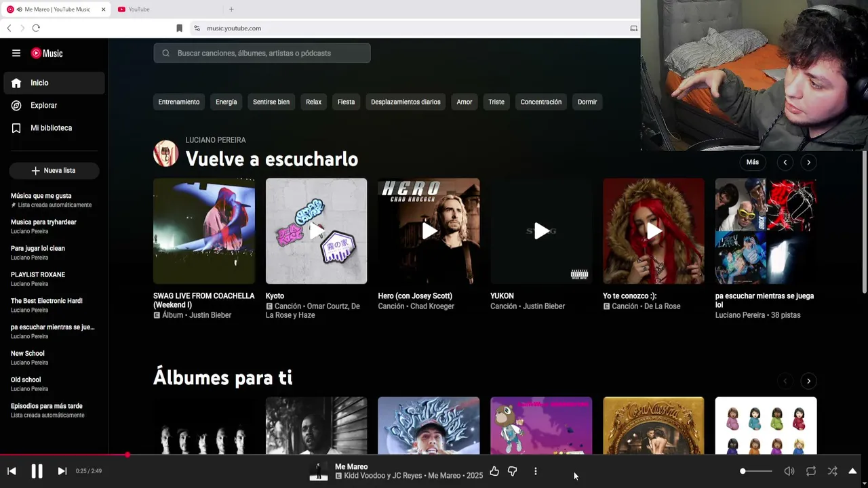Screen dimensions: 868x488
Task: Adjust the player volume slider
Action: 756,471
